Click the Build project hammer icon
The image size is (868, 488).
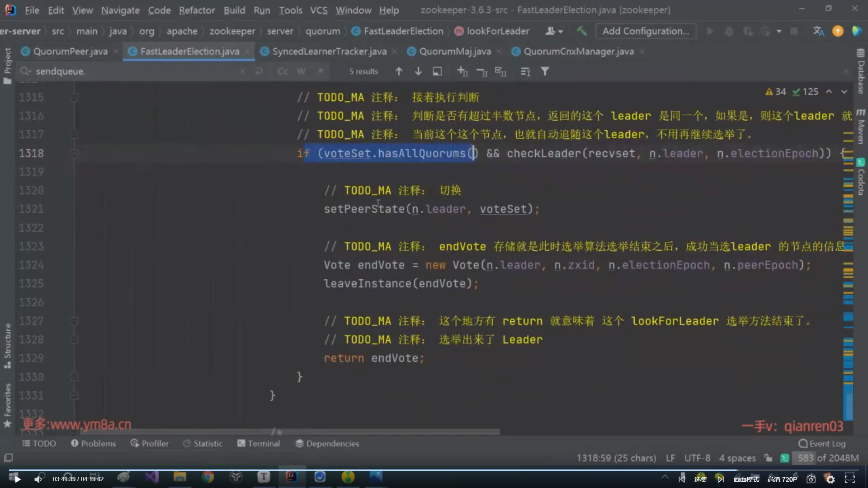pyautogui.click(x=581, y=31)
